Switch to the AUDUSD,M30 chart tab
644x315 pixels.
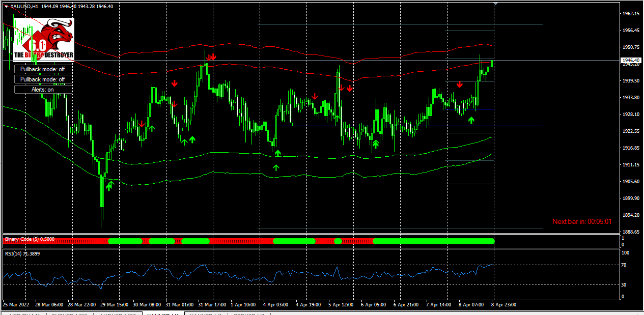point(117,314)
